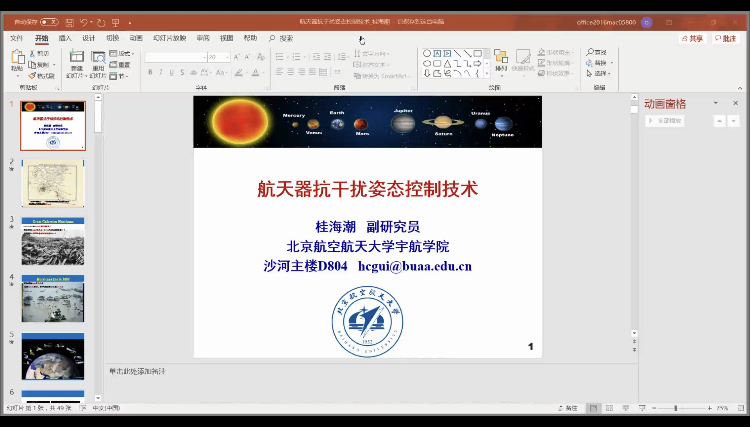Open the font size dropdown
Viewport: 750px width, 427px height.
pos(227,57)
